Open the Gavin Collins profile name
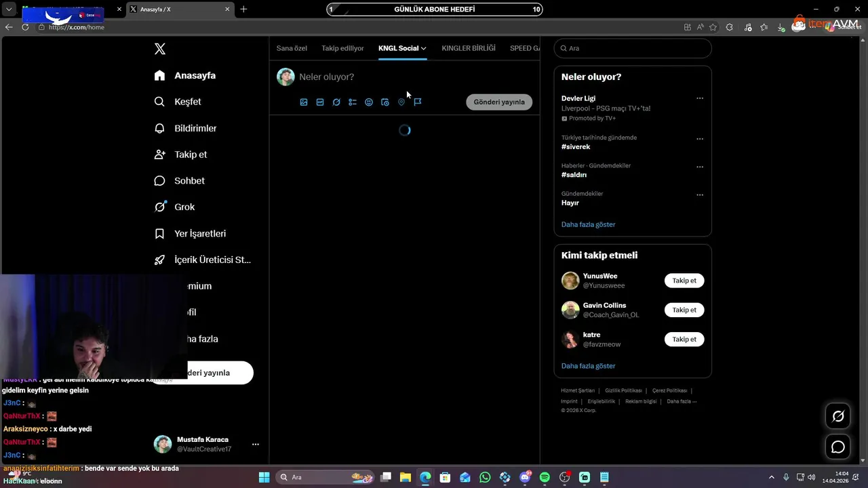This screenshot has width=868, height=488. tap(604, 306)
